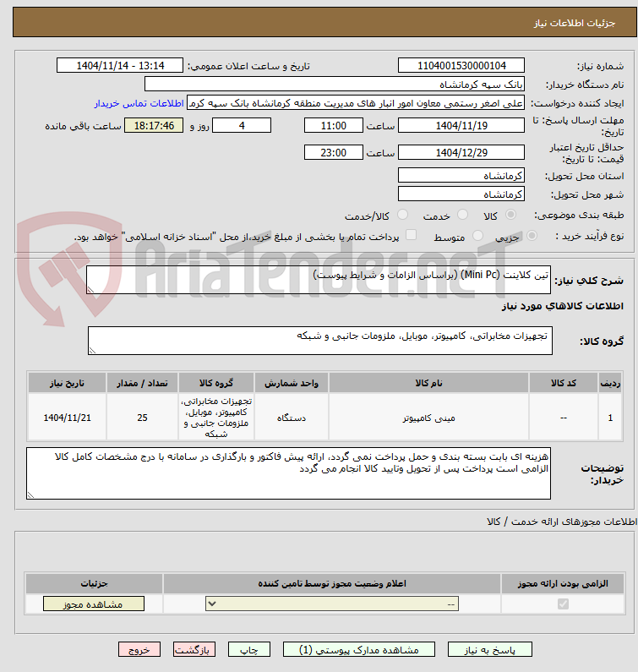Click the مینی کامپیوتر cell
The height and width of the screenshot is (672, 638).
pyautogui.click(x=428, y=418)
